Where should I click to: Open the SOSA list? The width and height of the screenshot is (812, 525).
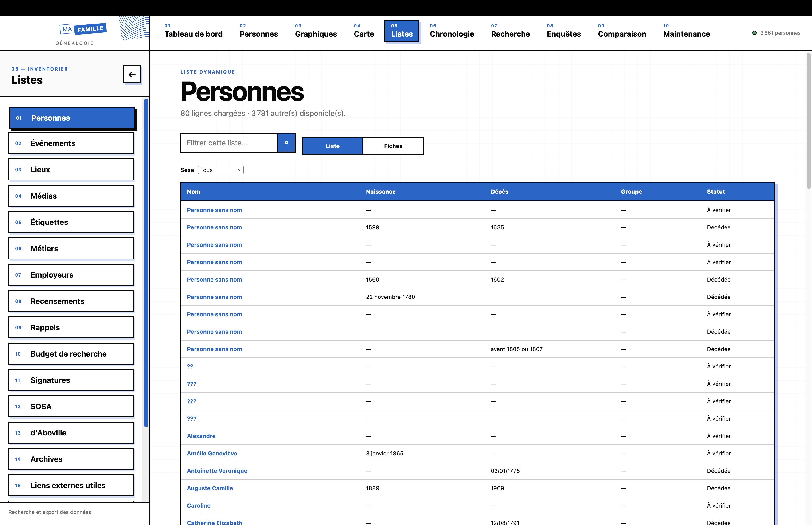pos(71,406)
